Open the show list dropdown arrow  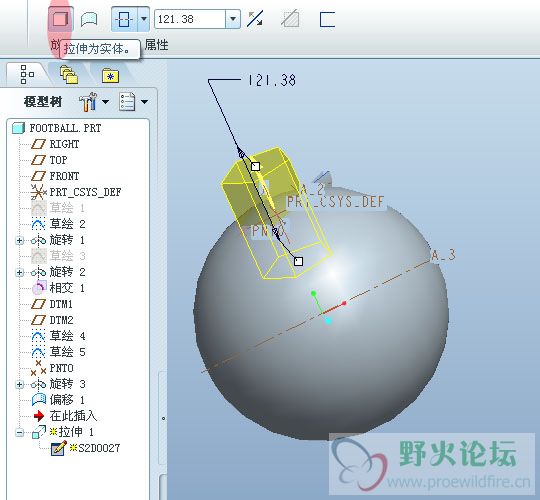click(145, 102)
